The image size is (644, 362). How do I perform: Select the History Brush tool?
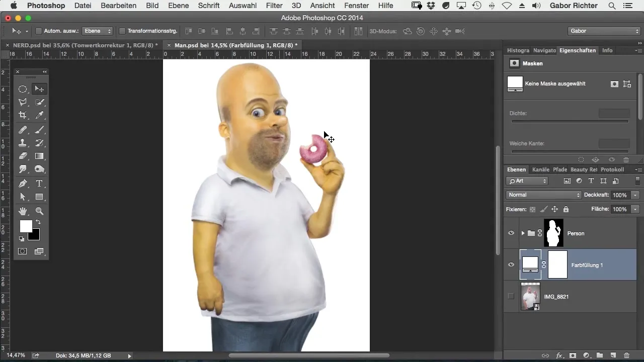click(x=39, y=143)
